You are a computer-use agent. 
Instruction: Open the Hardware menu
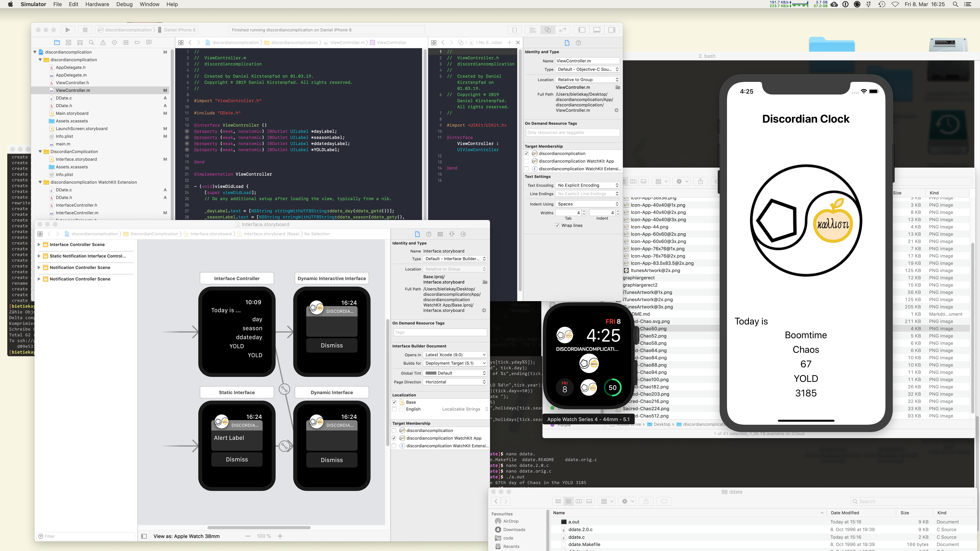point(97,4)
